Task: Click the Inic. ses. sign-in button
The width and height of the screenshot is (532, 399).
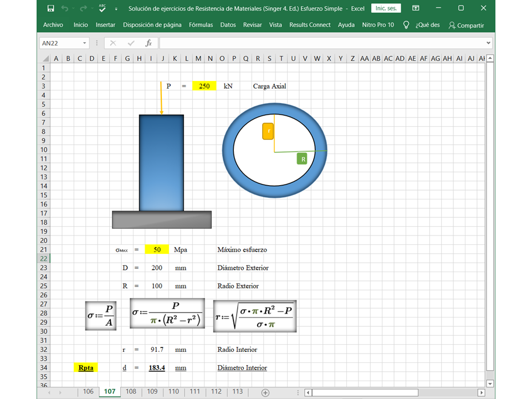Action: tap(386, 8)
